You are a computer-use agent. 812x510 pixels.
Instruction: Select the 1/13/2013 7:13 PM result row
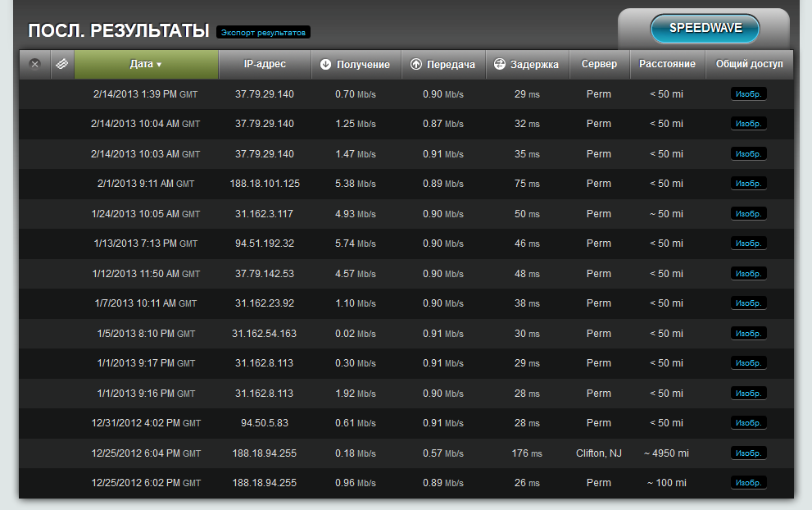click(145, 244)
